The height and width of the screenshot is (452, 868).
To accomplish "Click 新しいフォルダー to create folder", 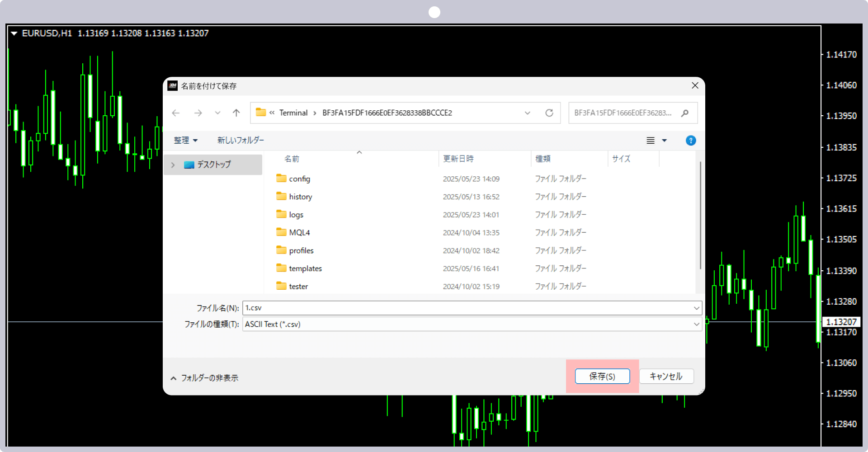I will tap(241, 141).
